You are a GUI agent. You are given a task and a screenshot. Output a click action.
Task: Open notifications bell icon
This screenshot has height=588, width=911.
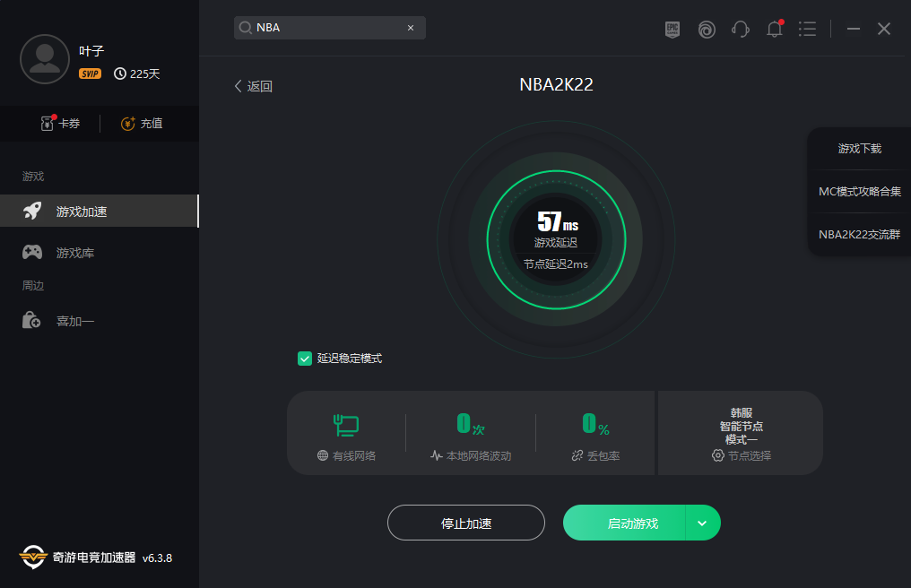tap(775, 29)
